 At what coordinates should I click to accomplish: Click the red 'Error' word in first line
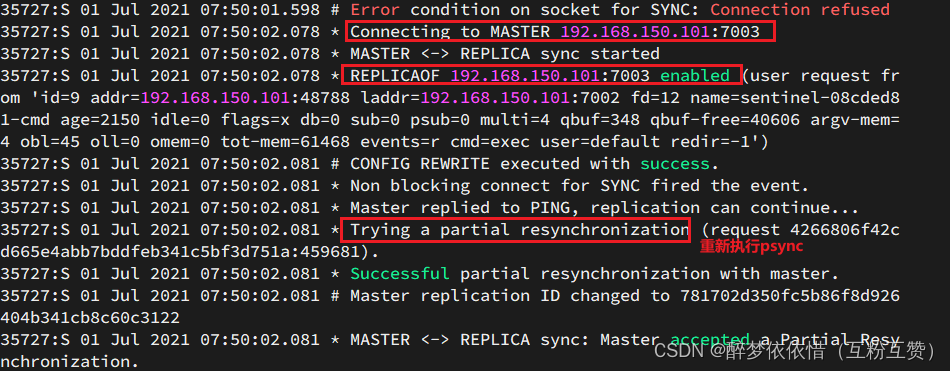click(x=376, y=10)
